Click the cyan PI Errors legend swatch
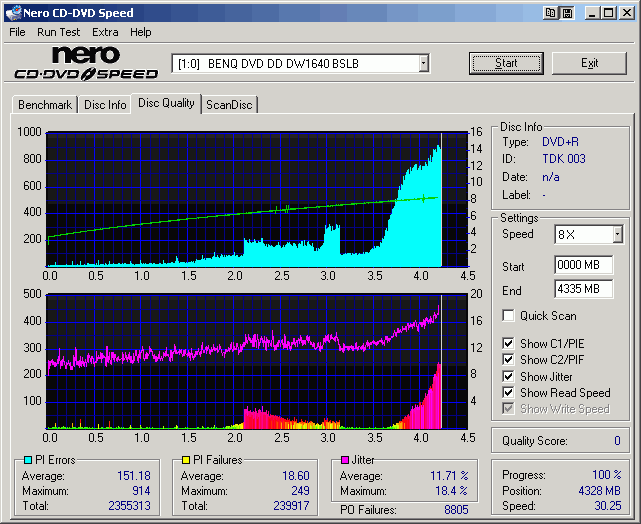This screenshot has height=524, width=641. (x=28, y=460)
